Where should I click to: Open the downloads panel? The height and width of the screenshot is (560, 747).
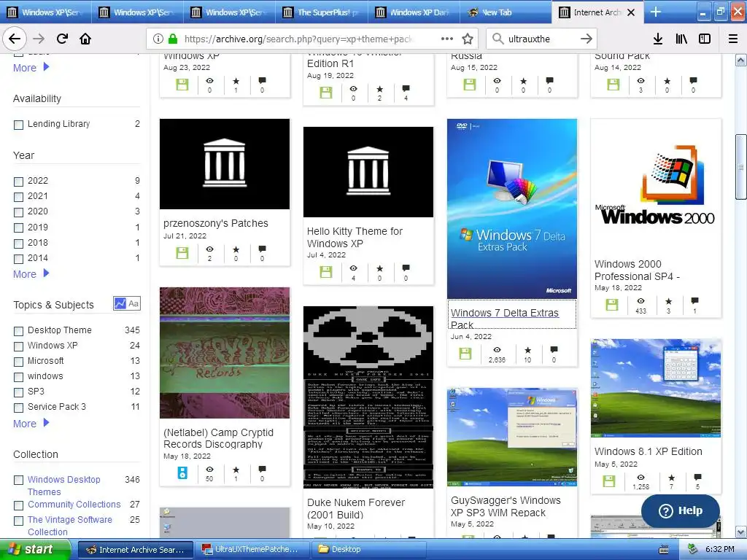pos(658,39)
